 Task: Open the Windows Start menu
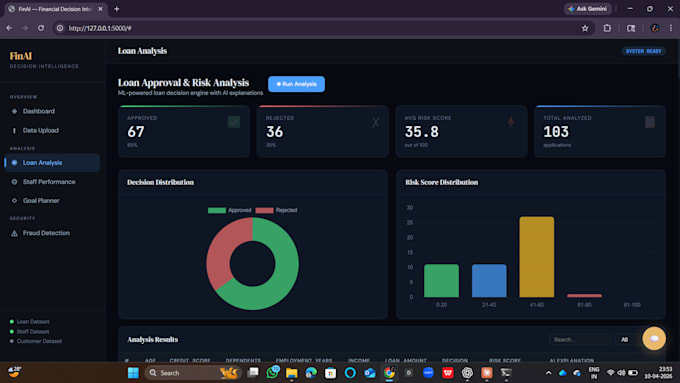coord(133,373)
